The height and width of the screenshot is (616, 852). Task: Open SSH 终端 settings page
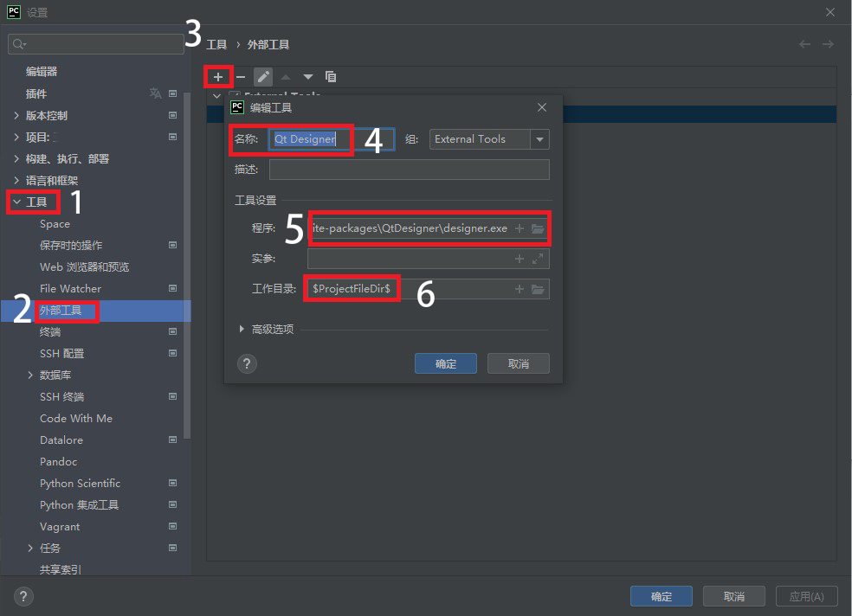(x=62, y=397)
